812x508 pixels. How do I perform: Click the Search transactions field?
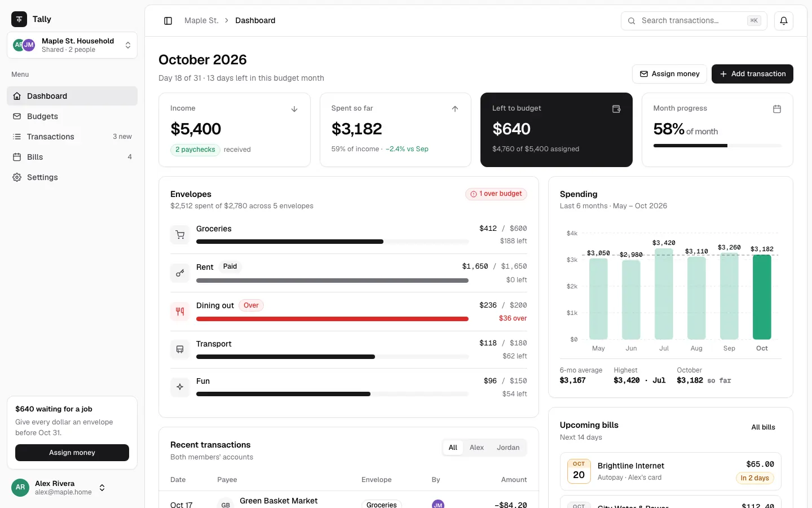pos(694,21)
